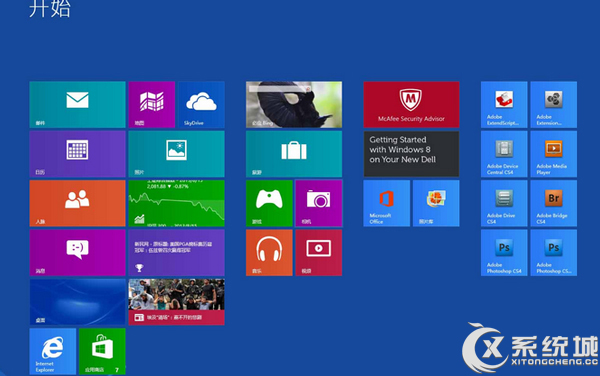Open Adobe Media Player tile
Screen dimensions: 600x376
pyautogui.click(x=554, y=154)
